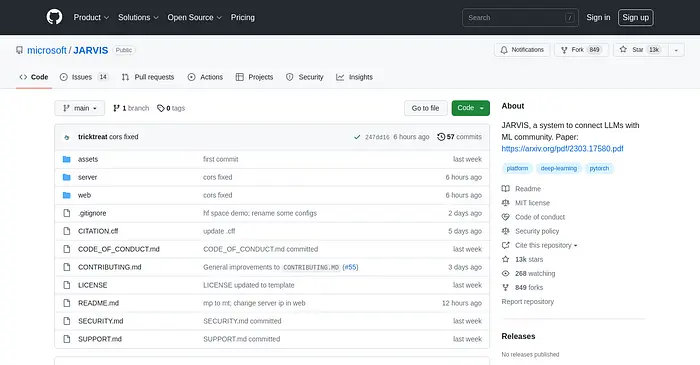Open the microsoft owner link
Viewport: 700px width, 365px height.
47,50
